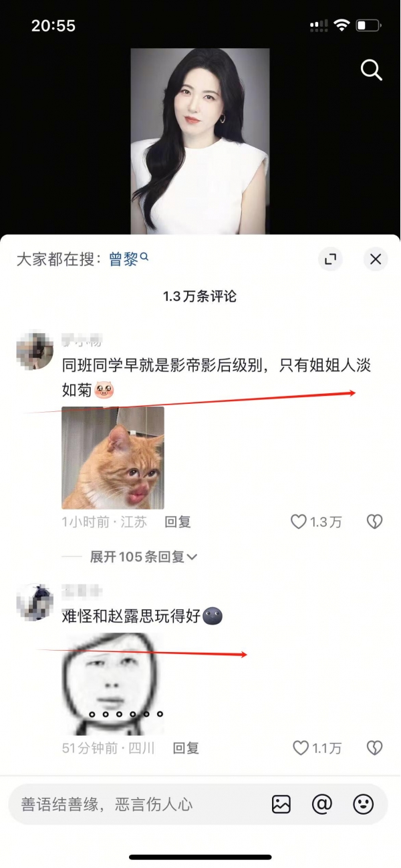Open first commenter's avatar profile
This screenshot has height=868, width=401.
pos(35,350)
